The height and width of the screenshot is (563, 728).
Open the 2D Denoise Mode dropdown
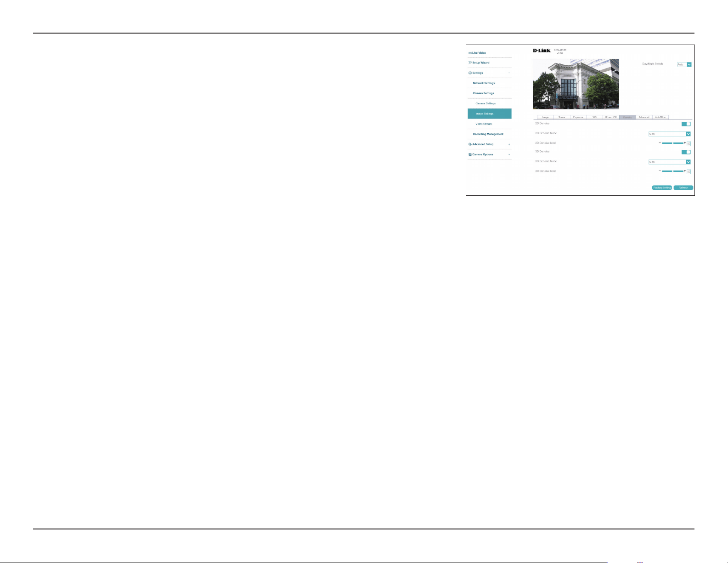669,134
